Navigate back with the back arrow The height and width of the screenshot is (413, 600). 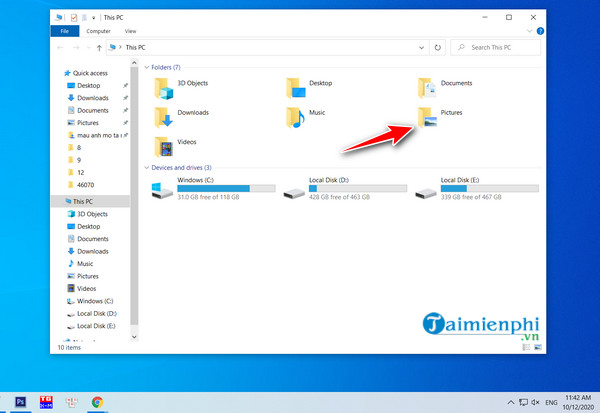[x=60, y=48]
